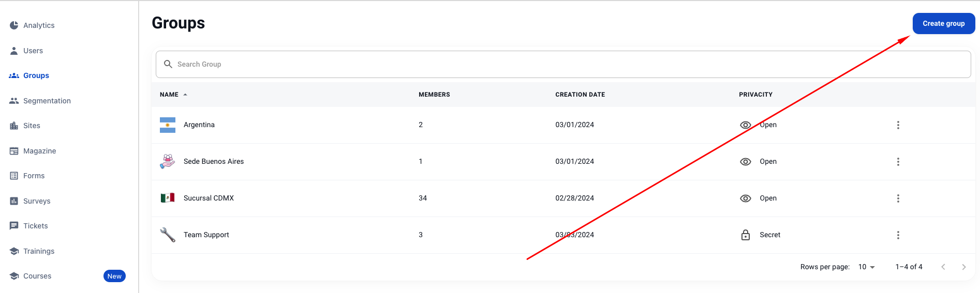Click the eye icon for Sucursal CDMX

click(745, 198)
